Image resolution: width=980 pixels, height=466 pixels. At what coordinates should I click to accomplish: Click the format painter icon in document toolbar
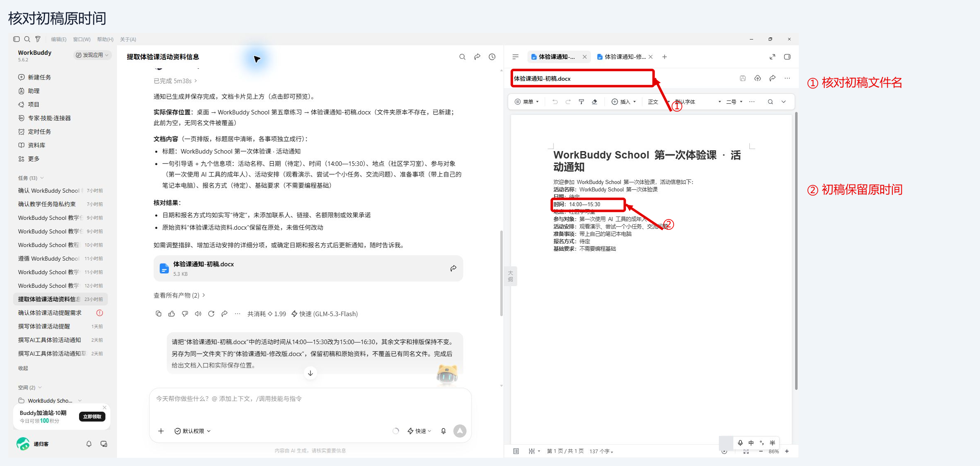point(581,102)
